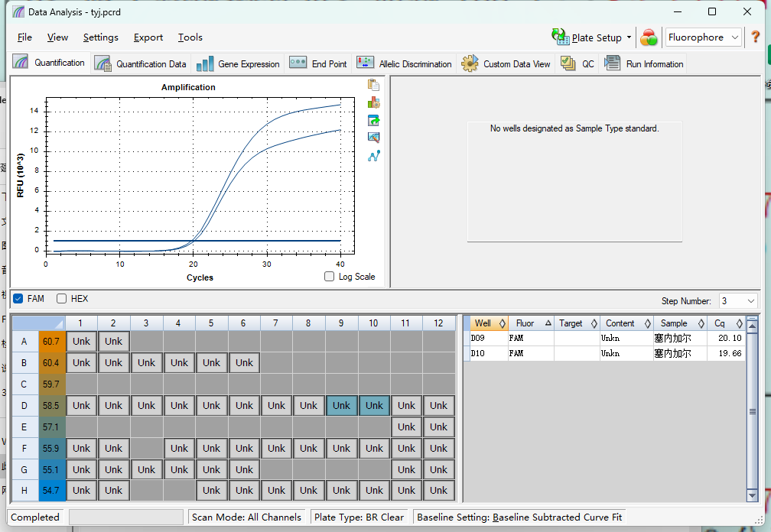Open the Settings menu
The width and height of the screenshot is (771, 532).
(x=101, y=37)
